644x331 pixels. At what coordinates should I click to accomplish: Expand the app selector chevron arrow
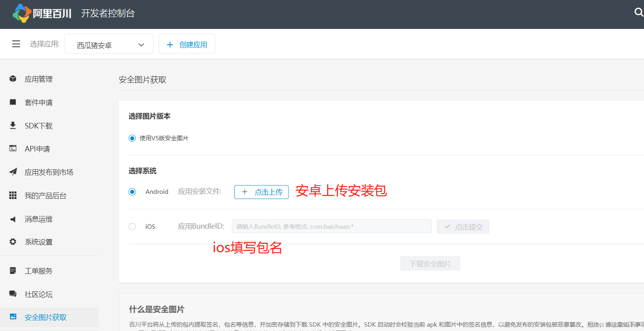pos(141,45)
